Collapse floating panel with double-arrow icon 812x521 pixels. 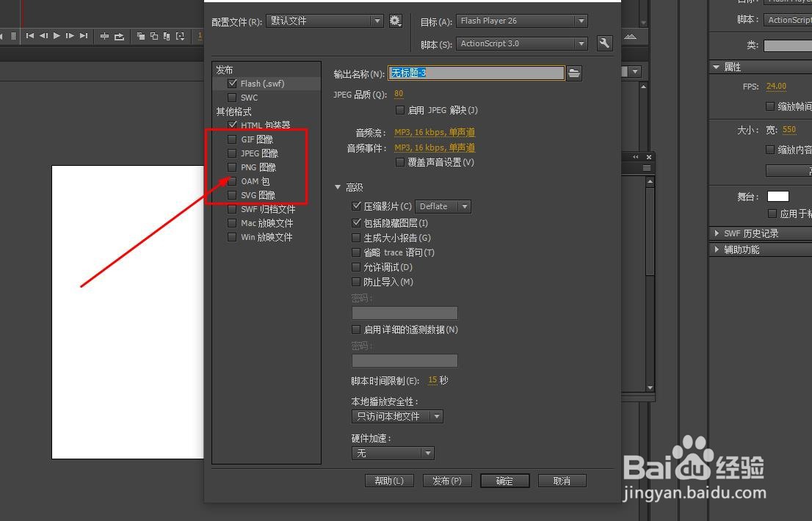click(x=636, y=157)
